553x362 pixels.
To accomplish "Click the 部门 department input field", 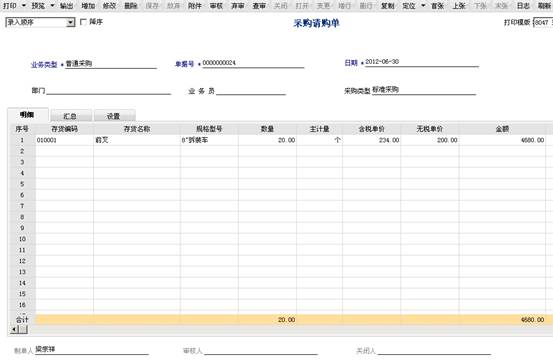I will [109, 90].
